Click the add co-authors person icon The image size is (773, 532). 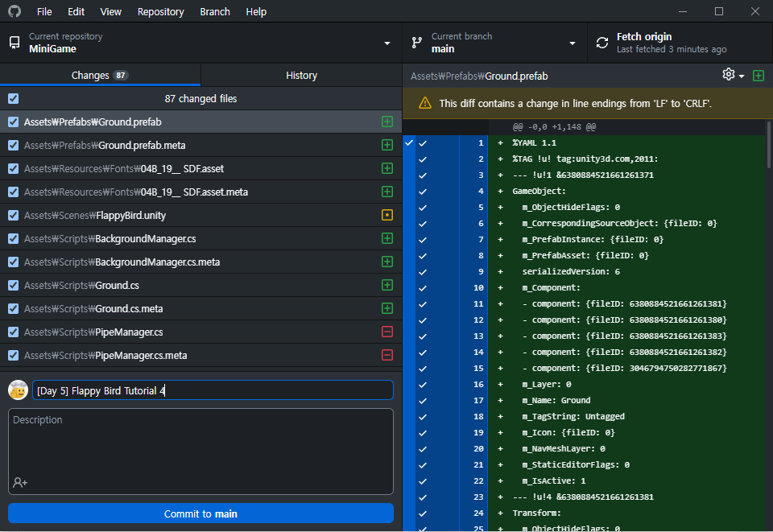coord(20,482)
